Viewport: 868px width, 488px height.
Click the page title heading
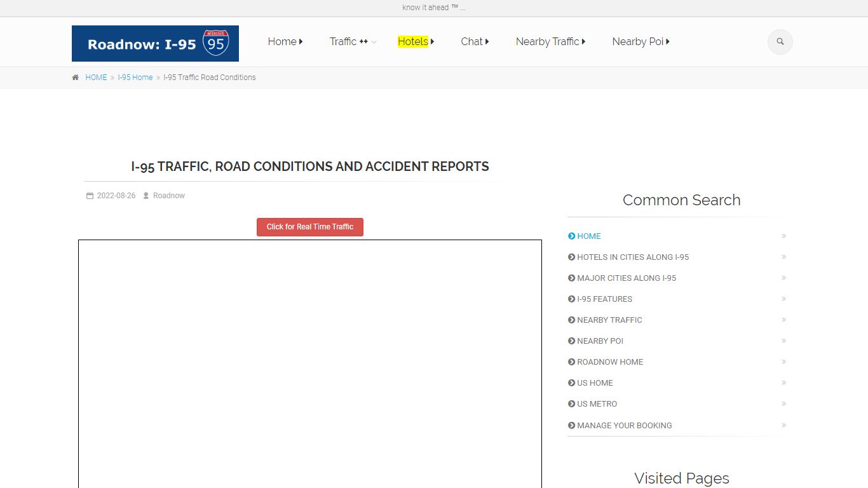pos(310,166)
